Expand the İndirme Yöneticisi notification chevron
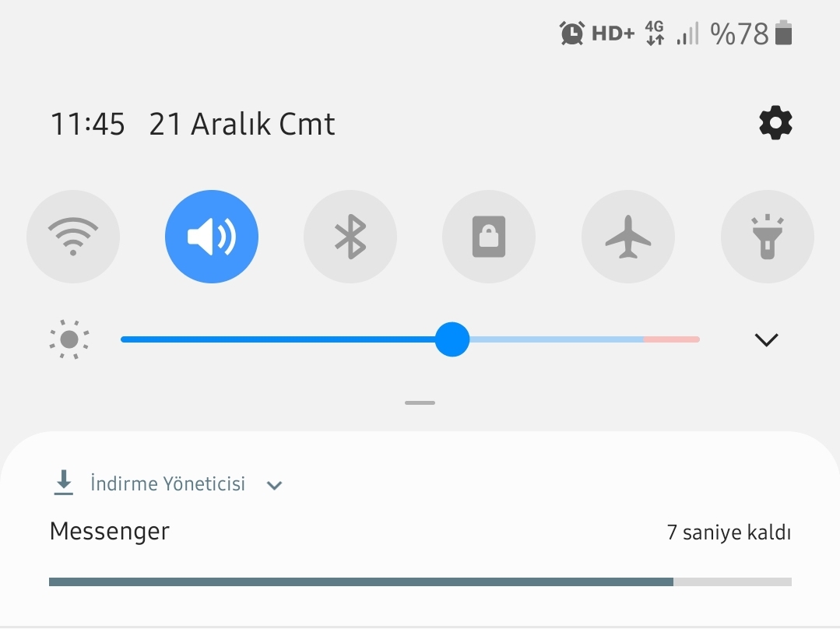 point(274,486)
